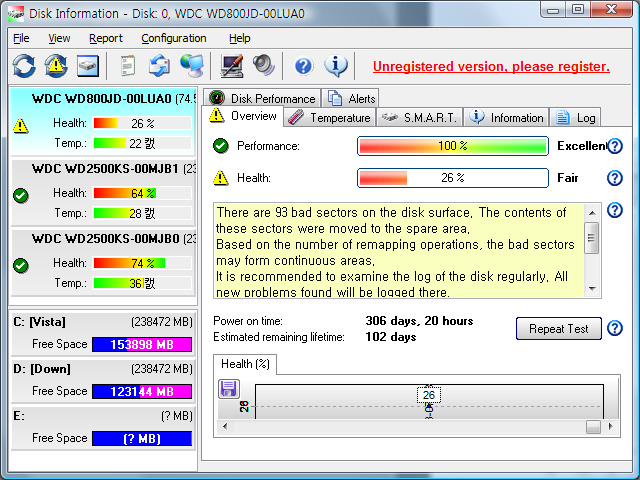Click the hard disk drive toolbar icon
The height and width of the screenshot is (480, 640).
click(x=88, y=66)
